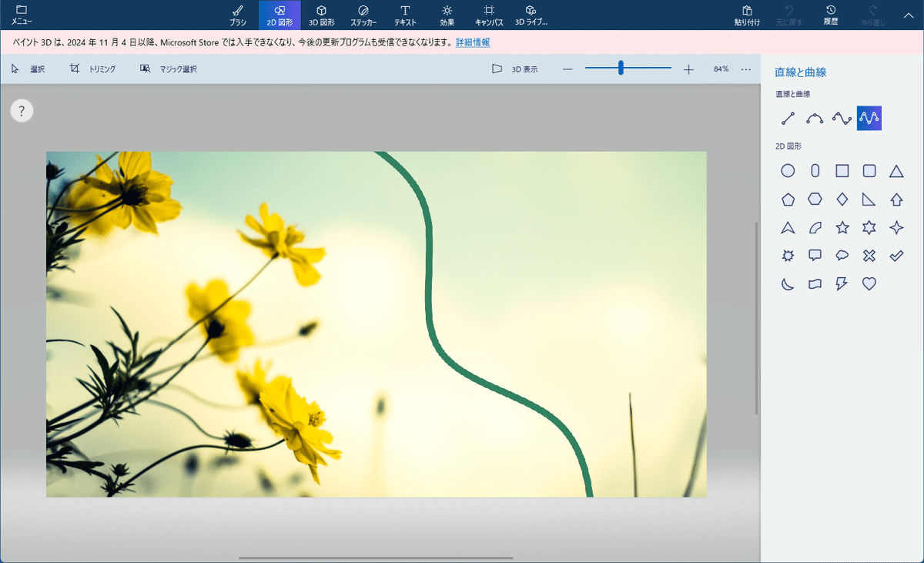Add the lightning bolt shape
This screenshot has height=563, width=924.
coord(842,283)
